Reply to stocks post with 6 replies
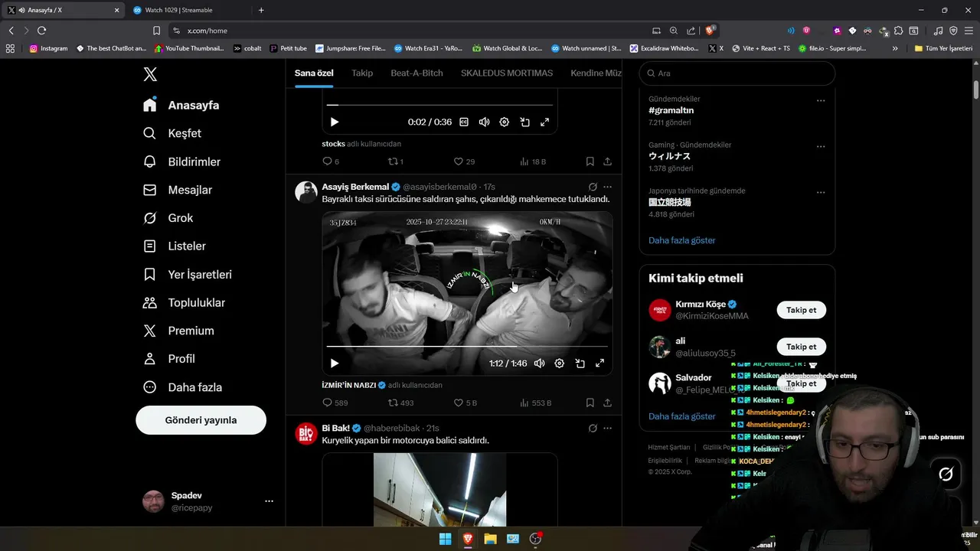This screenshot has width=980, height=551. (x=331, y=161)
